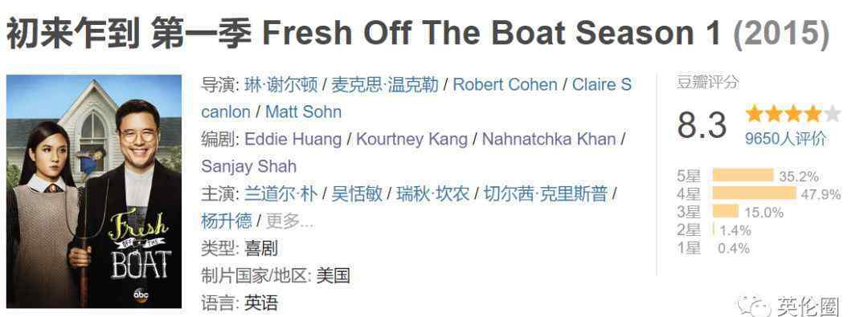This screenshot has width=868, height=317.
Task: Select Nahnatchka Khan writer link
Action: 549,139
